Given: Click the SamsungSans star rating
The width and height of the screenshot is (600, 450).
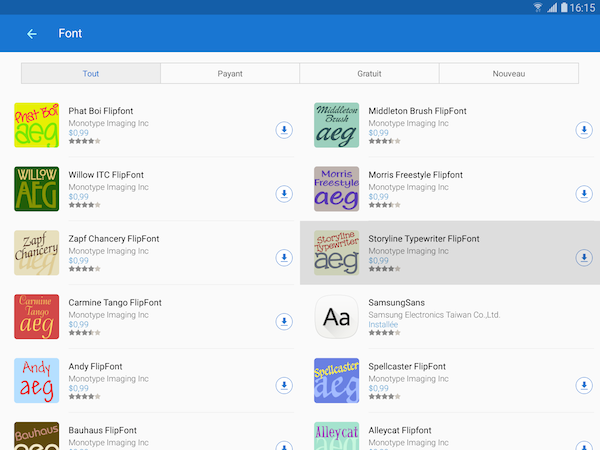Looking at the screenshot, I should pyautogui.click(x=385, y=333).
